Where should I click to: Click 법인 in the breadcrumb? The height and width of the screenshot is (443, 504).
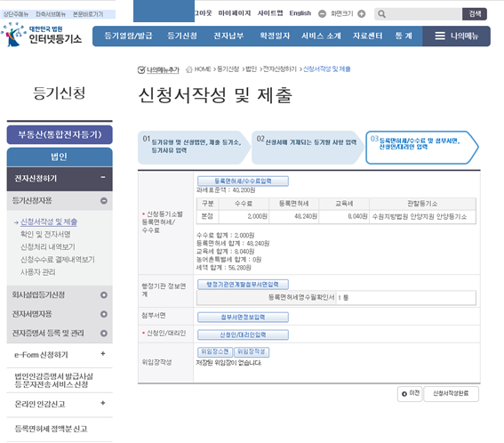tap(251, 69)
